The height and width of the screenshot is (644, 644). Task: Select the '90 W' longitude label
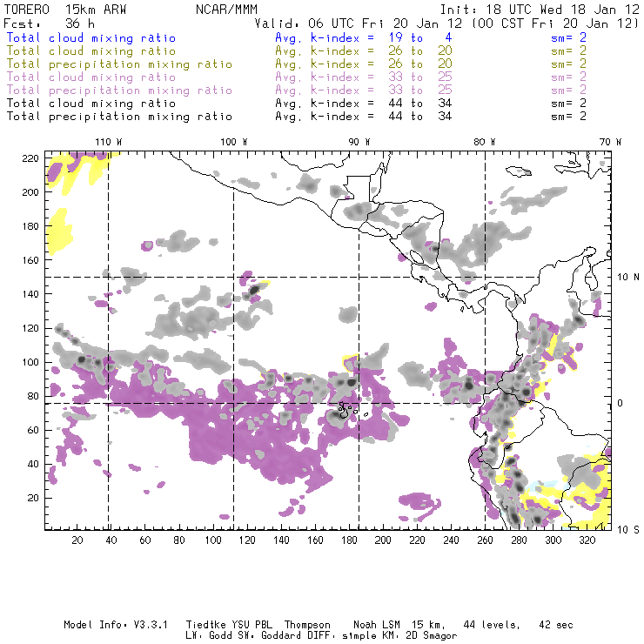click(x=359, y=142)
